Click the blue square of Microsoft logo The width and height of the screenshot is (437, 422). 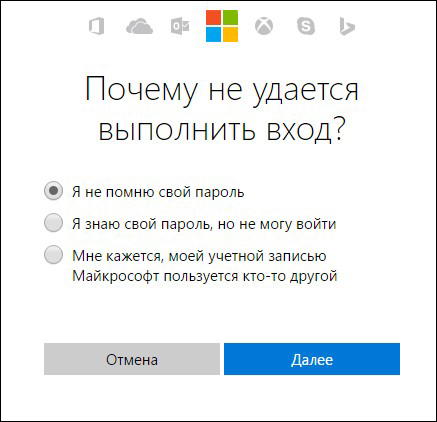[213, 34]
